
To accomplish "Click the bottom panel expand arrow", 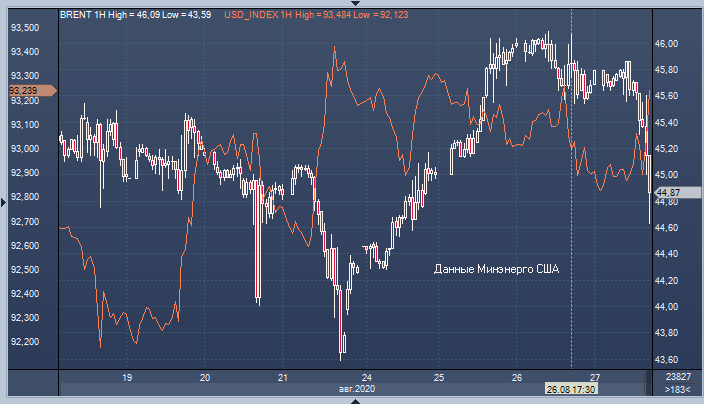I will pyautogui.click(x=355, y=399).
